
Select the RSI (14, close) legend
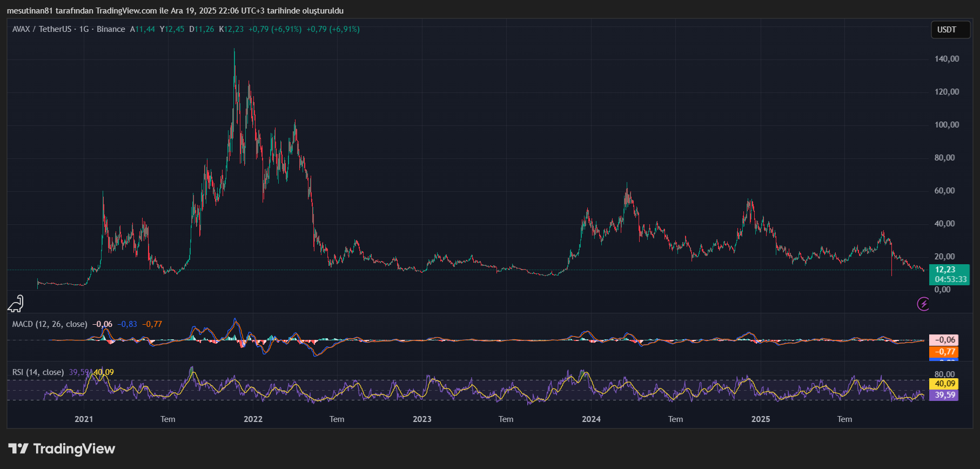click(x=38, y=372)
